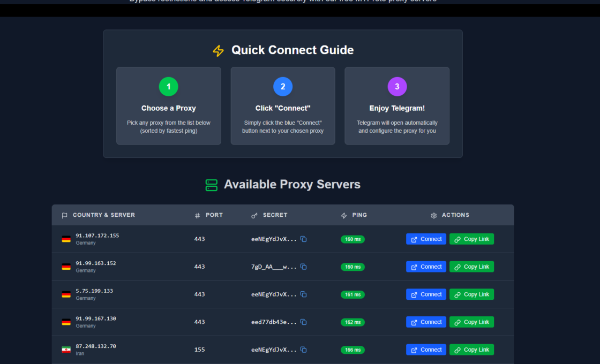This screenshot has width=600, height=364.
Task: Connect to proxy 5.75.199.133
Action: [x=426, y=294]
